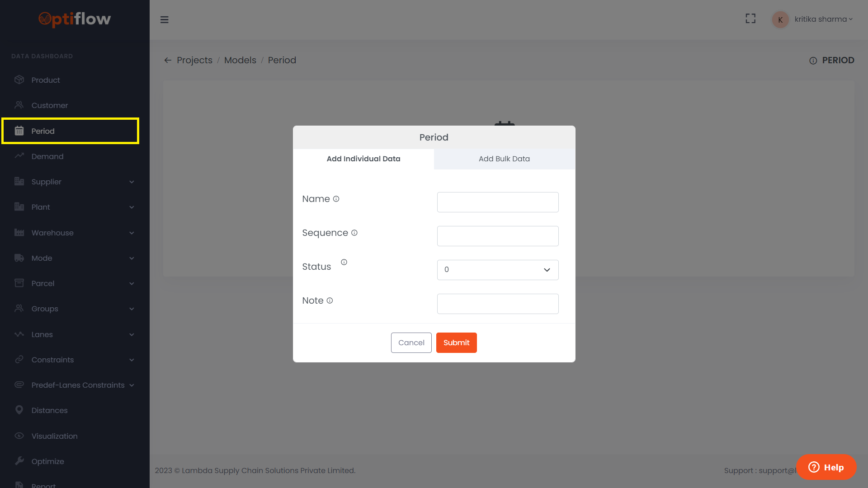This screenshot has height=488, width=868.
Task: Open the Visualization eye icon
Action: click(19, 436)
